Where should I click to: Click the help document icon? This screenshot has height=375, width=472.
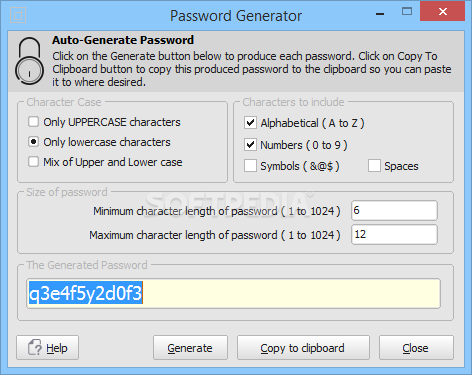tap(35, 348)
